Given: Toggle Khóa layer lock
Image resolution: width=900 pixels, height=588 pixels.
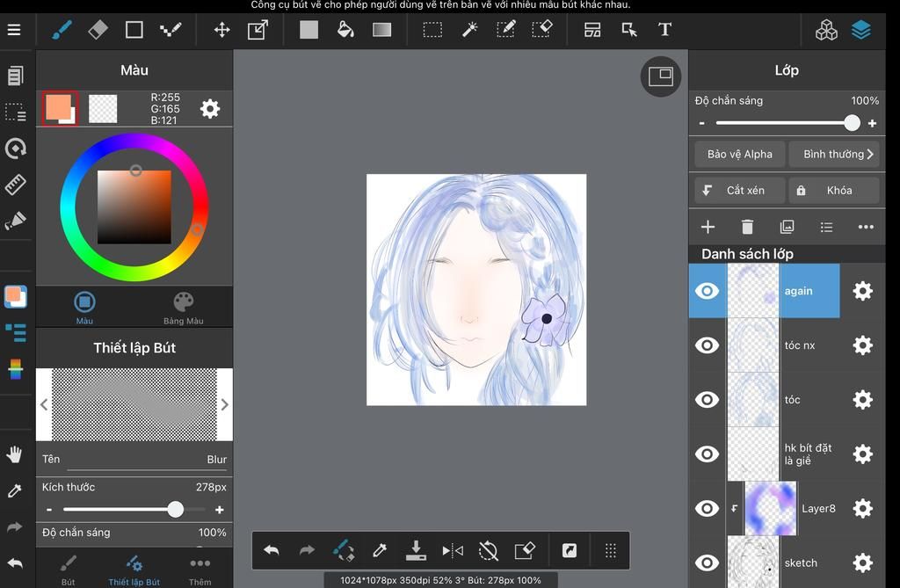Looking at the screenshot, I should pos(834,191).
